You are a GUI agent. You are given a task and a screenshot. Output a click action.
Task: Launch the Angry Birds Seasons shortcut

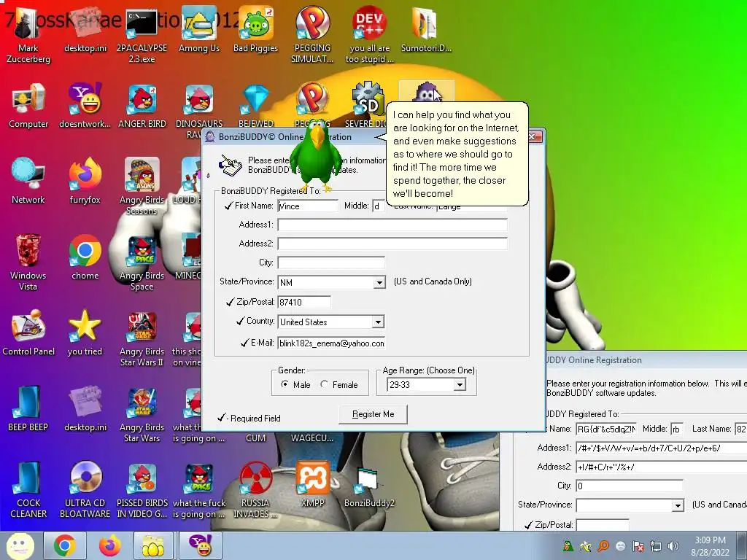(142, 187)
